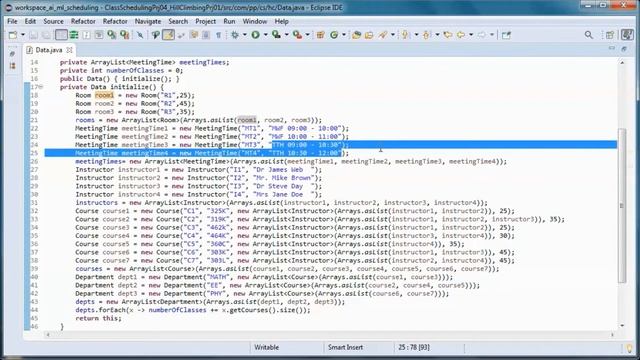640x360 pixels.
Task: Open the File menu
Action: coord(12,21)
